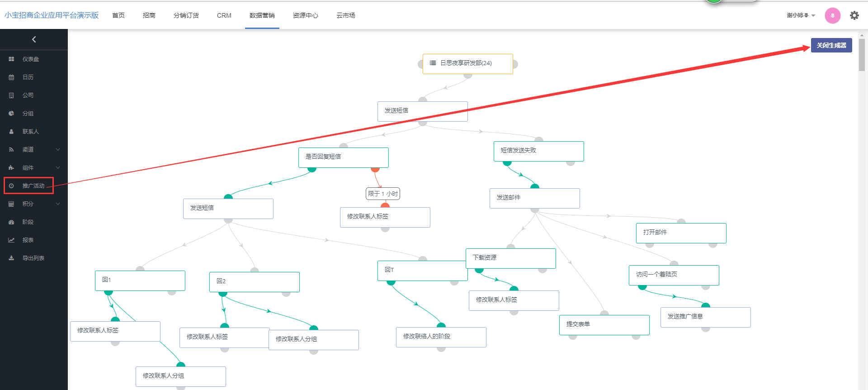This screenshot has width=868, height=390.
Task: Click the calendar icon beside 日历
Action: 11,77
